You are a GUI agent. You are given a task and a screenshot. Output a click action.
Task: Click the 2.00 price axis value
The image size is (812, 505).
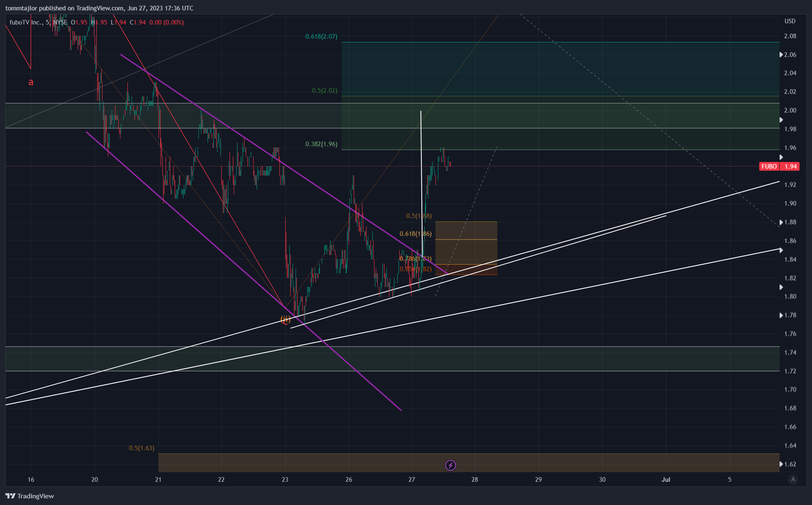coord(790,110)
